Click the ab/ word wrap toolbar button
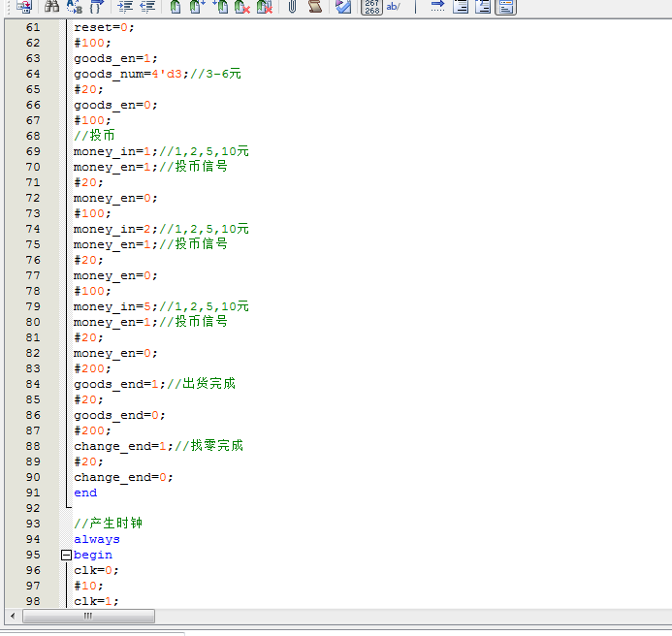Screen dimensions: 672x636 394,7
